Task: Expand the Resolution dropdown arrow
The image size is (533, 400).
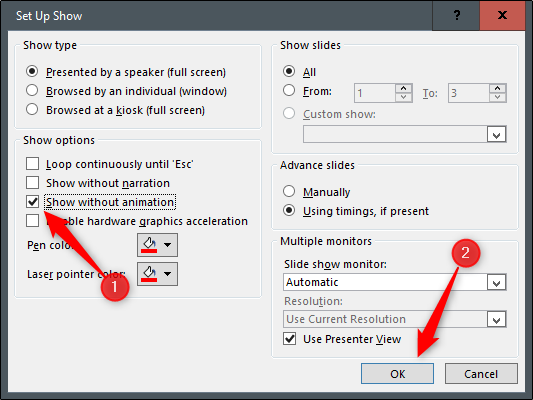Action: click(496, 319)
